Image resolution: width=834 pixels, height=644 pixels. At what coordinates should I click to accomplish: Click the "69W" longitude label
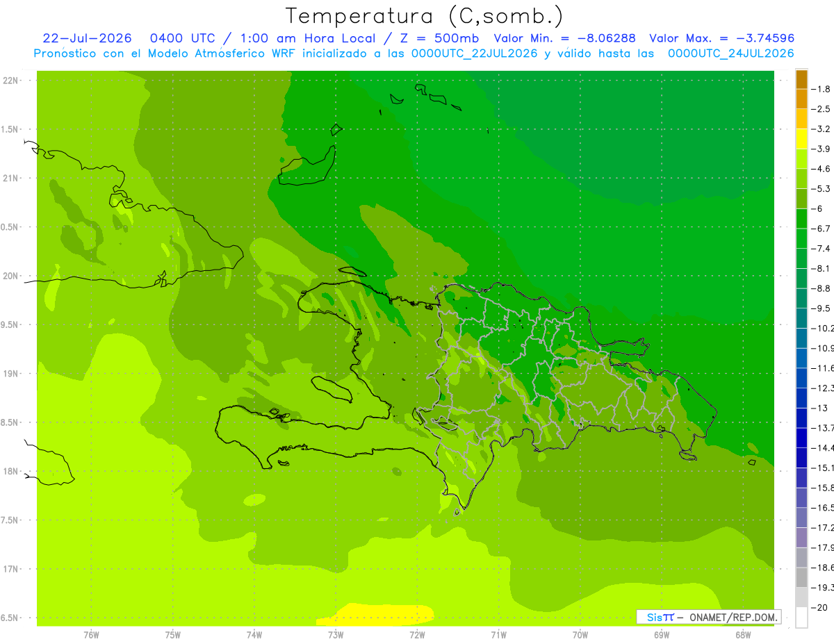click(x=662, y=634)
